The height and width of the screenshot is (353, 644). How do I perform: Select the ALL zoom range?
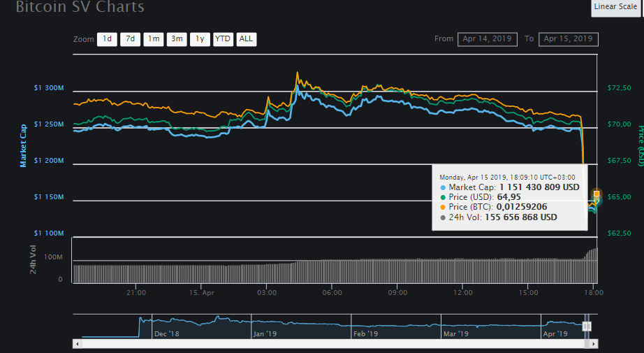246,39
